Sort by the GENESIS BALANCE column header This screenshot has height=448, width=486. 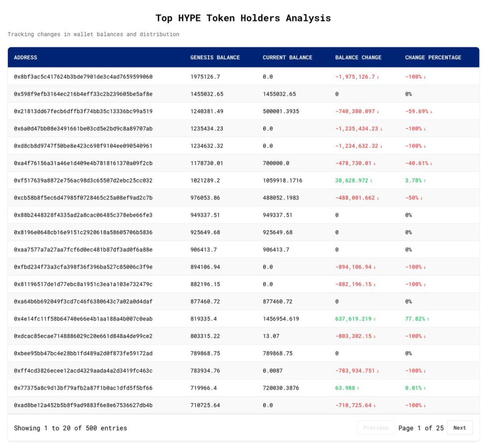[215, 58]
